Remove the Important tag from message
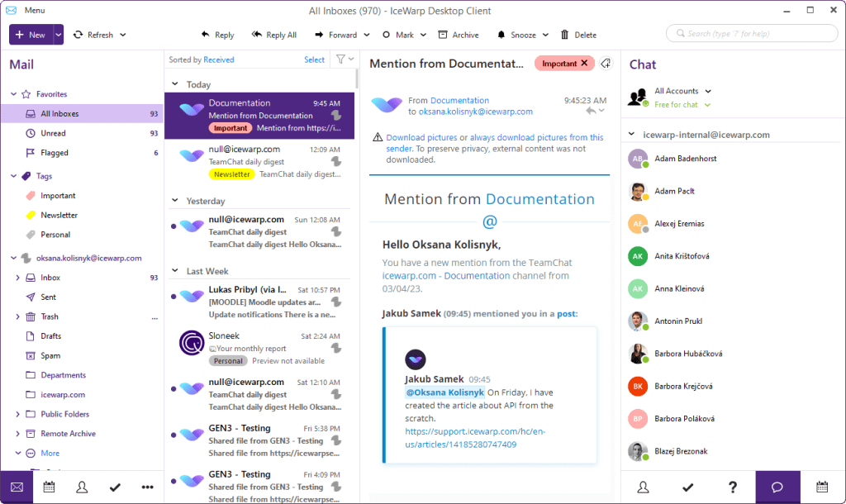Viewport: 846px width, 504px height. pos(584,63)
